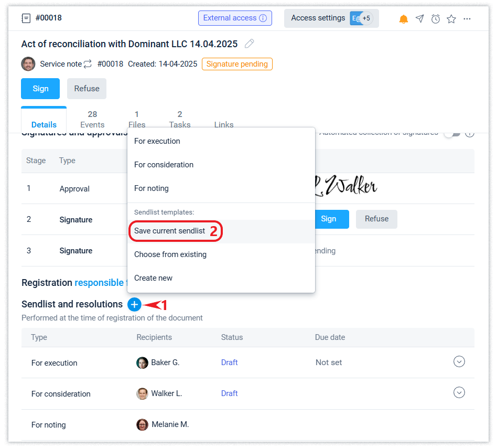497x448 pixels.
Task: Toggle Automated collection of signatures switch
Action: pyautogui.click(x=451, y=133)
